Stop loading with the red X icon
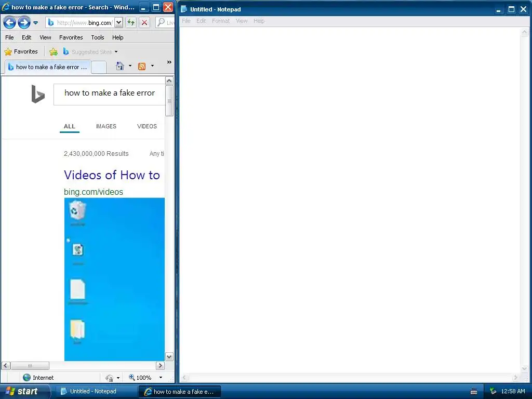Viewport: 532px width, 399px height. [x=144, y=23]
